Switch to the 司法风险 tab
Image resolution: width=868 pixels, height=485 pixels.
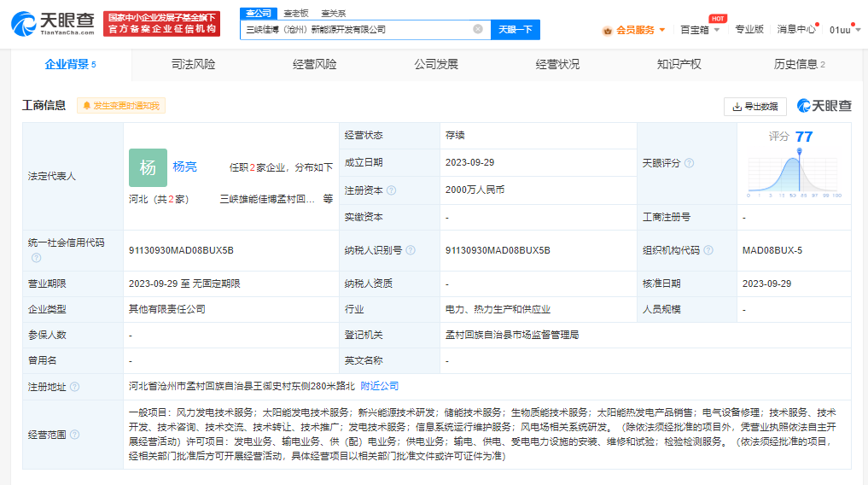click(x=193, y=65)
